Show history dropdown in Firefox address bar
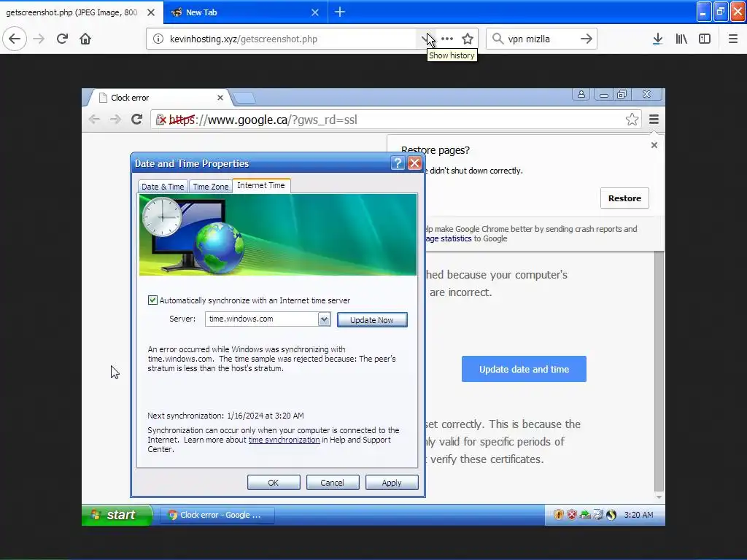747x560 pixels. (x=425, y=39)
